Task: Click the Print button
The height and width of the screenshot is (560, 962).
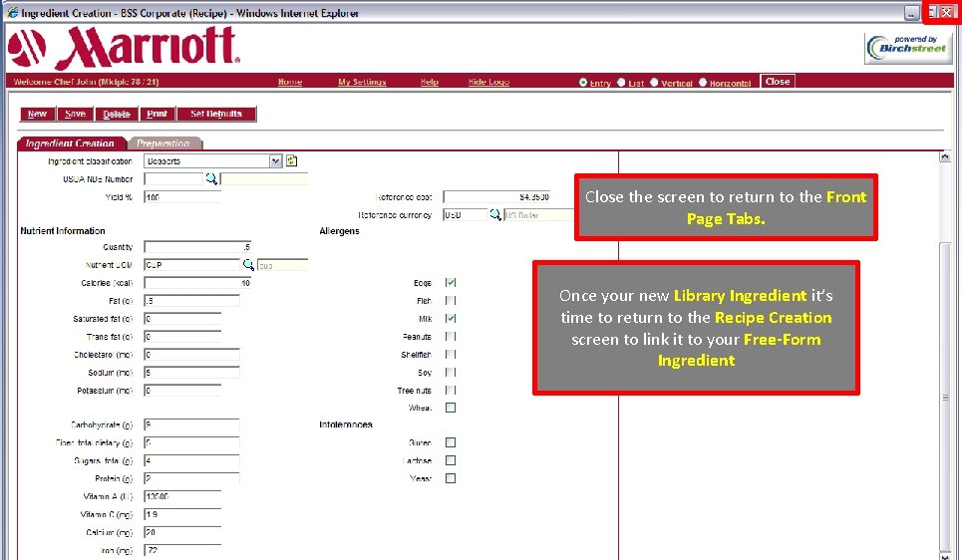Action: (158, 114)
